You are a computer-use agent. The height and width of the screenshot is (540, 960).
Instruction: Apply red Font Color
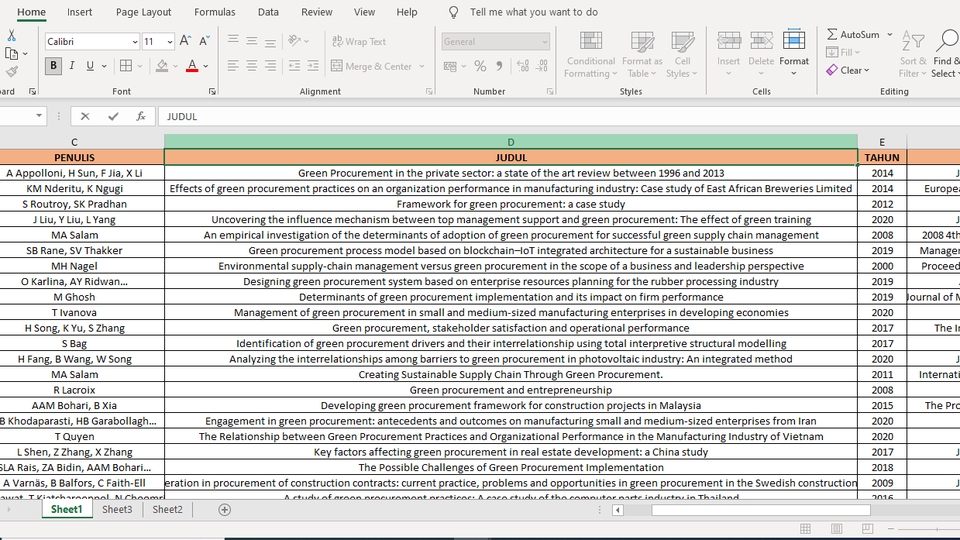(x=192, y=66)
